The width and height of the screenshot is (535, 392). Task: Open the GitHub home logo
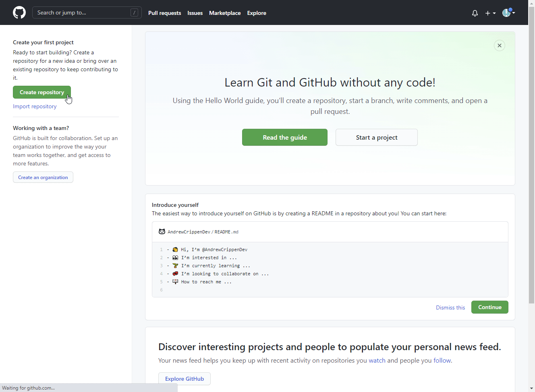(19, 12)
